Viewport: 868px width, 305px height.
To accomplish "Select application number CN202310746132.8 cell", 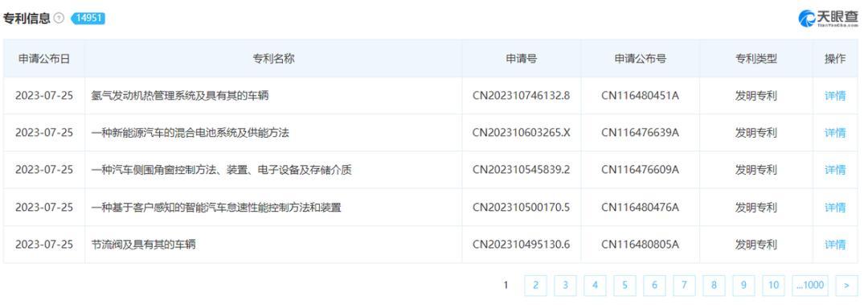I will click(x=522, y=96).
